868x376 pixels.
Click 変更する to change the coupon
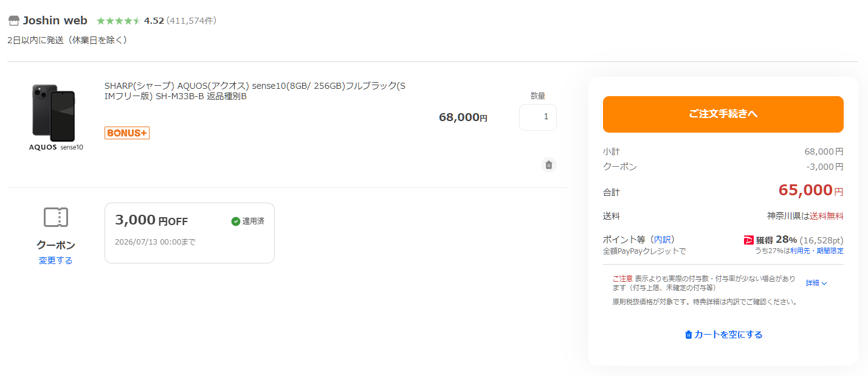coord(56,260)
